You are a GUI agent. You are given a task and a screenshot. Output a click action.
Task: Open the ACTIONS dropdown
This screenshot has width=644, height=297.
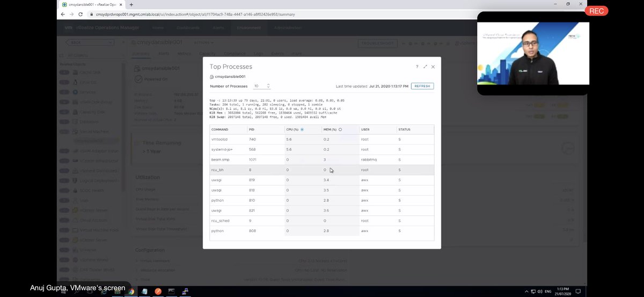coord(204,42)
